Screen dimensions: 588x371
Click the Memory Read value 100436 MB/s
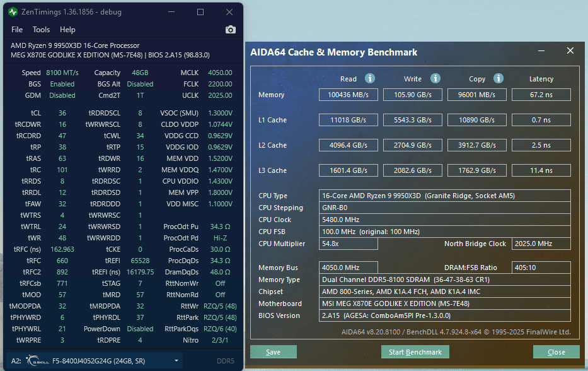click(x=349, y=95)
